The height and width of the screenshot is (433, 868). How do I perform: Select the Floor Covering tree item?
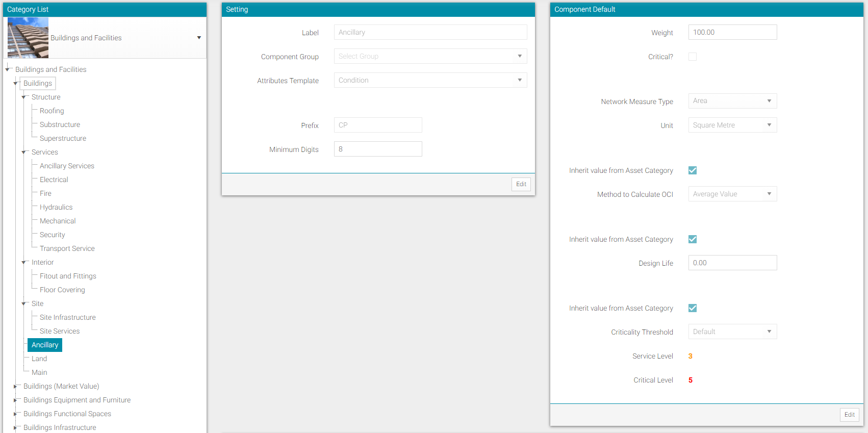(x=62, y=290)
